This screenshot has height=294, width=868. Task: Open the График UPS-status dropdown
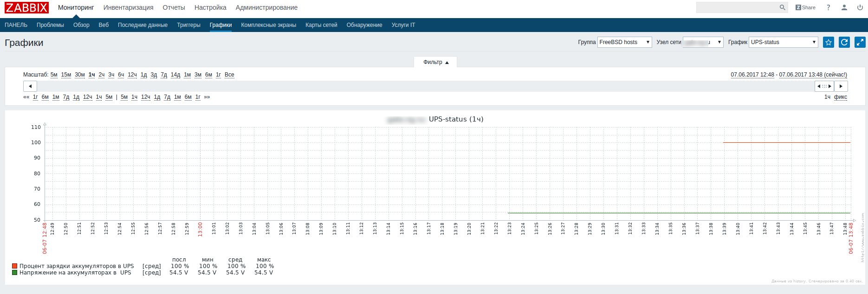783,42
